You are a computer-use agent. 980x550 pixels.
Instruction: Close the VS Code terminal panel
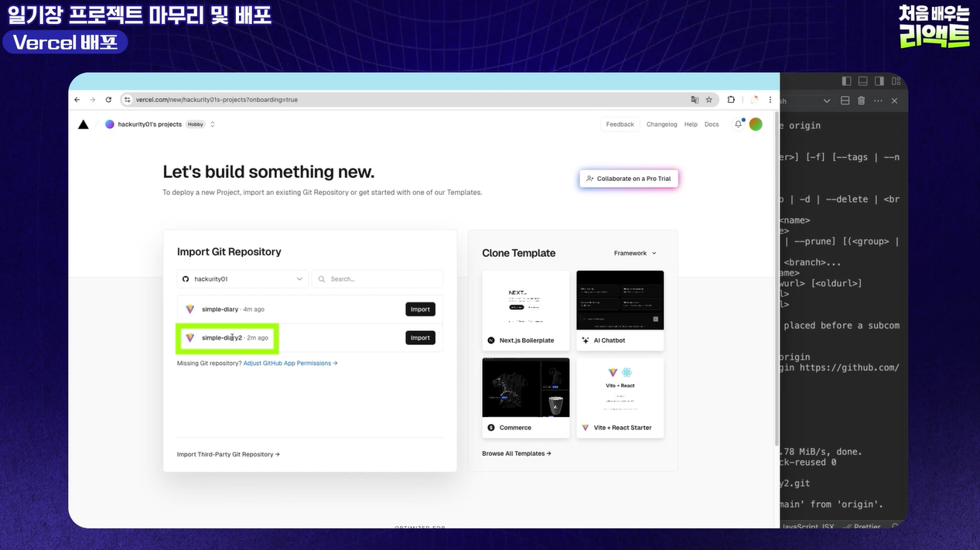(x=895, y=101)
